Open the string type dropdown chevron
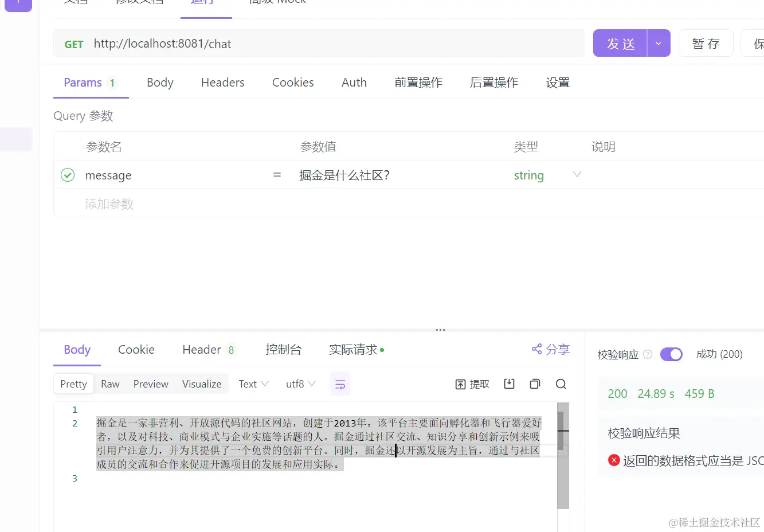 [577, 174]
